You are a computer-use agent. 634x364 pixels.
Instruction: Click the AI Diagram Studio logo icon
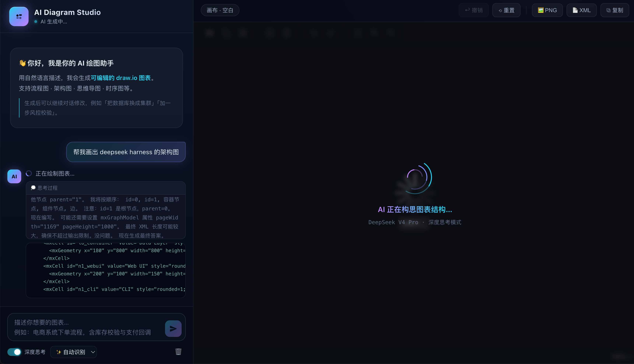[19, 17]
